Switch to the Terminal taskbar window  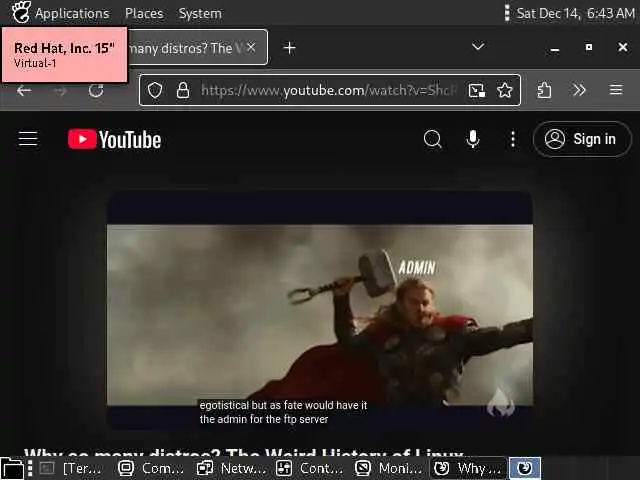[x=71, y=469]
